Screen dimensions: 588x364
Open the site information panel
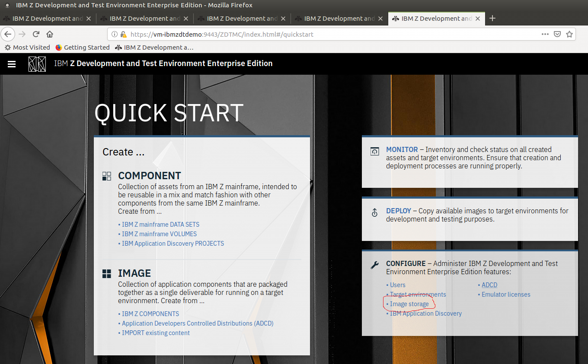(x=115, y=34)
